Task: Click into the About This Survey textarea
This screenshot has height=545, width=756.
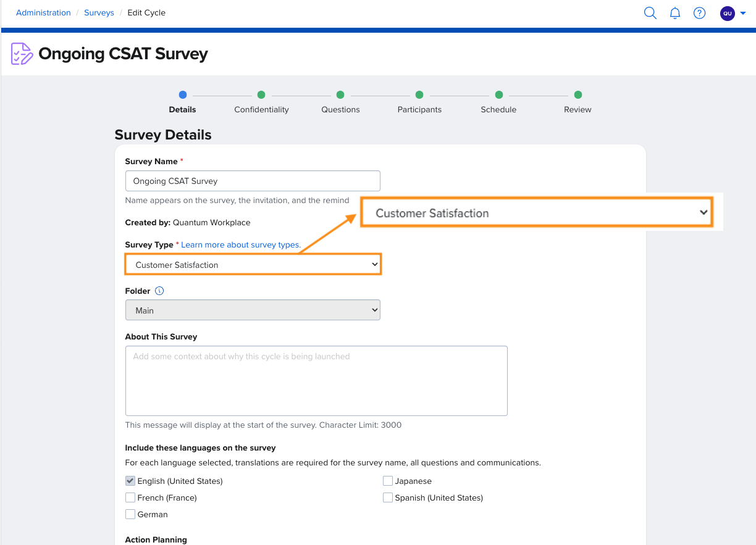Action: click(316, 381)
